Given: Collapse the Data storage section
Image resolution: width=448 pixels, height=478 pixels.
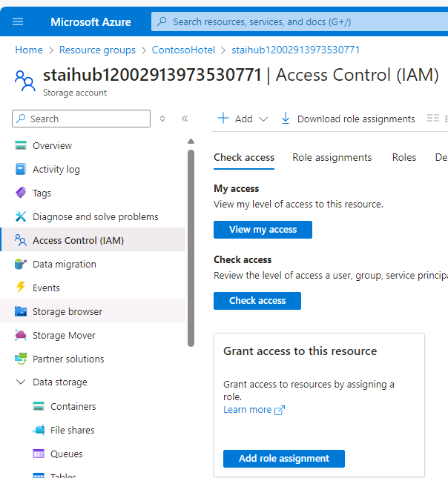Looking at the screenshot, I should pyautogui.click(x=21, y=382).
